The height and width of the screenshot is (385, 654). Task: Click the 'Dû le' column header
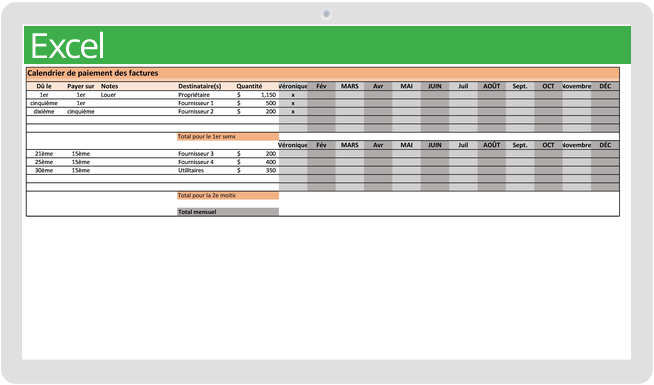tap(44, 86)
